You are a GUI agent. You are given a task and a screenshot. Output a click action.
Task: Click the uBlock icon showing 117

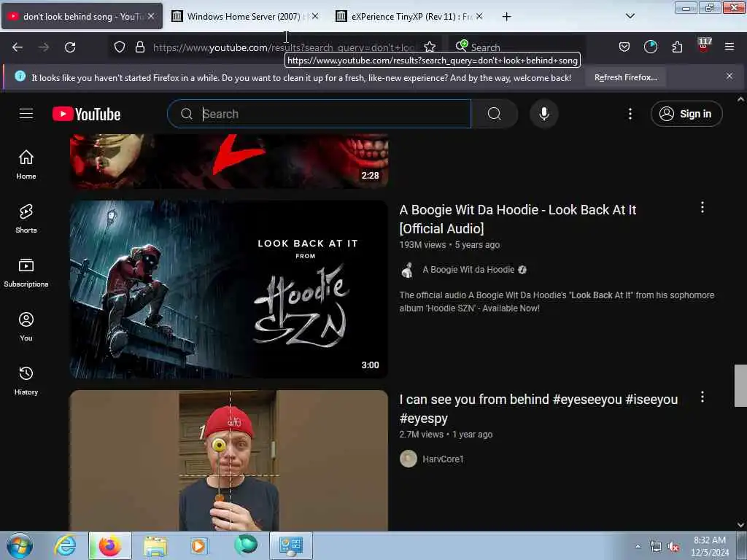[704, 45]
